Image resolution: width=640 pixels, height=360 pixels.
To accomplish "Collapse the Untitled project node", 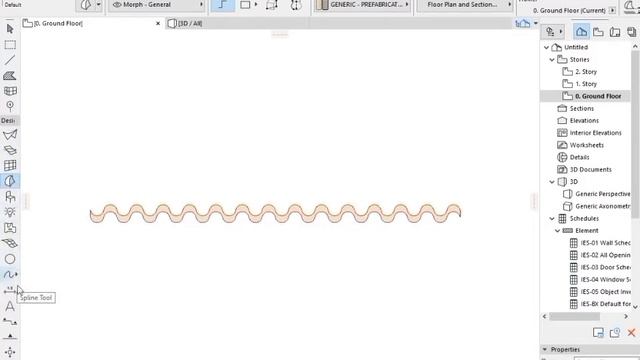I will click(x=546, y=47).
